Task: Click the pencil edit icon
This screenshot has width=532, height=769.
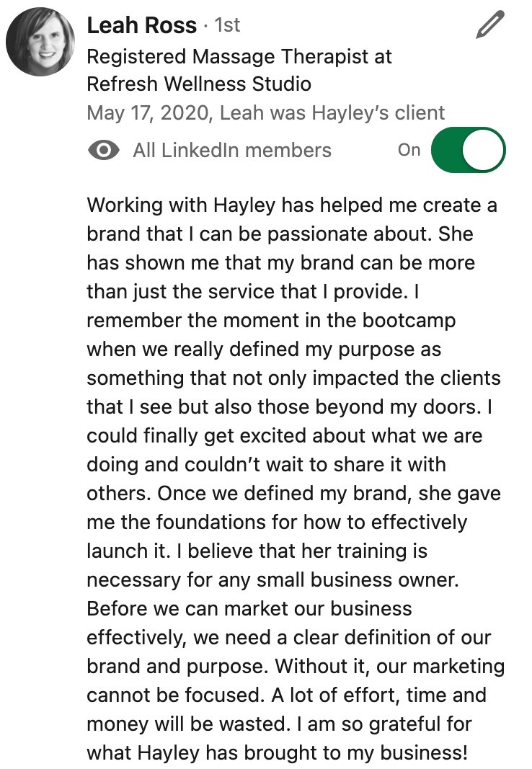Action: 490,25
